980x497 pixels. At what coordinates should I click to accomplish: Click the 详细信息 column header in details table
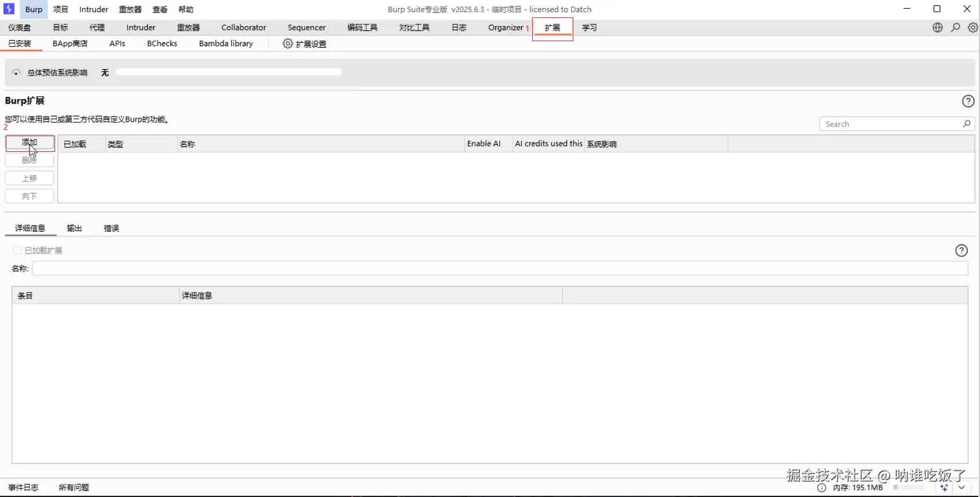371,295
